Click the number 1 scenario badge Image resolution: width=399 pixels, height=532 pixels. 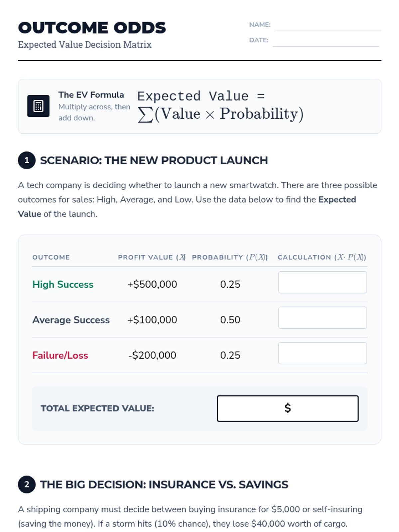(x=27, y=160)
